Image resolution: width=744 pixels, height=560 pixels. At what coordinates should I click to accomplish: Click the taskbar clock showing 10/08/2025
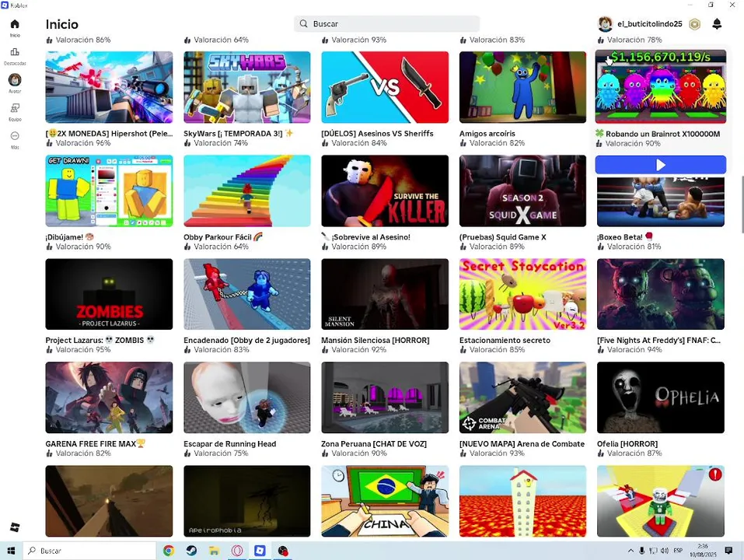[x=703, y=551]
